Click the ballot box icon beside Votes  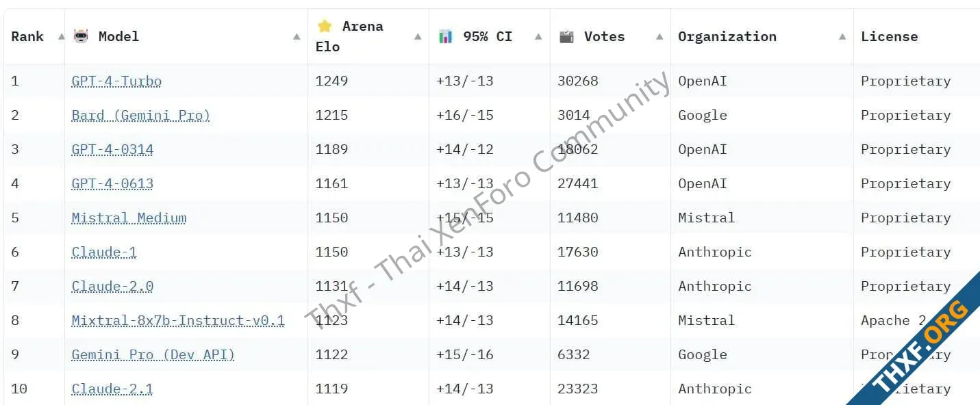click(x=566, y=36)
